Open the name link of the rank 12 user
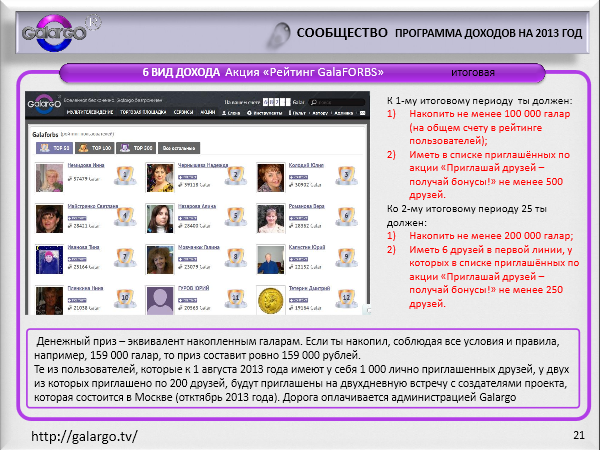This screenshot has height=450, width=600. (309, 288)
